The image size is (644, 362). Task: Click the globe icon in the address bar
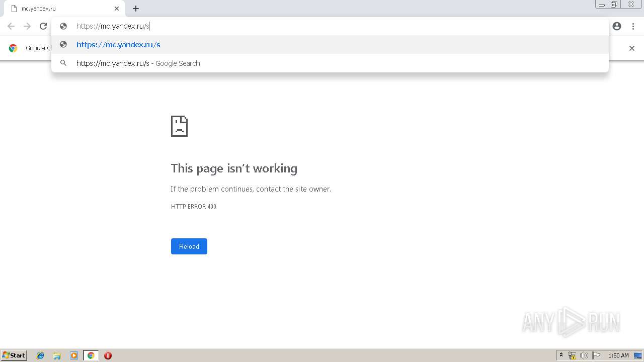click(x=63, y=26)
